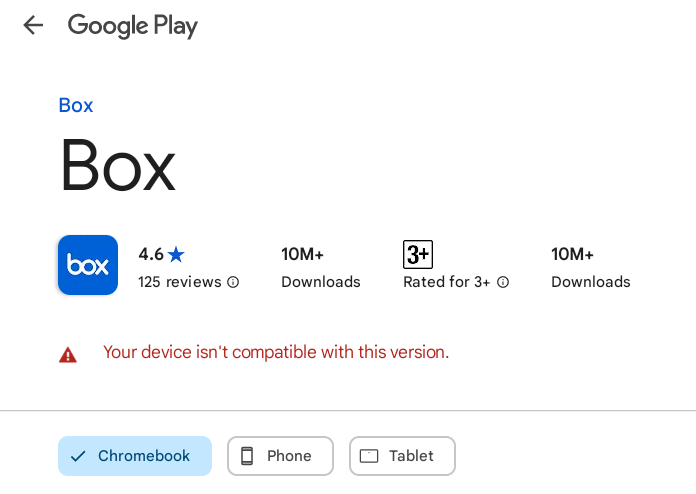Click the 125 reviews text
696x494 pixels.
tap(180, 282)
